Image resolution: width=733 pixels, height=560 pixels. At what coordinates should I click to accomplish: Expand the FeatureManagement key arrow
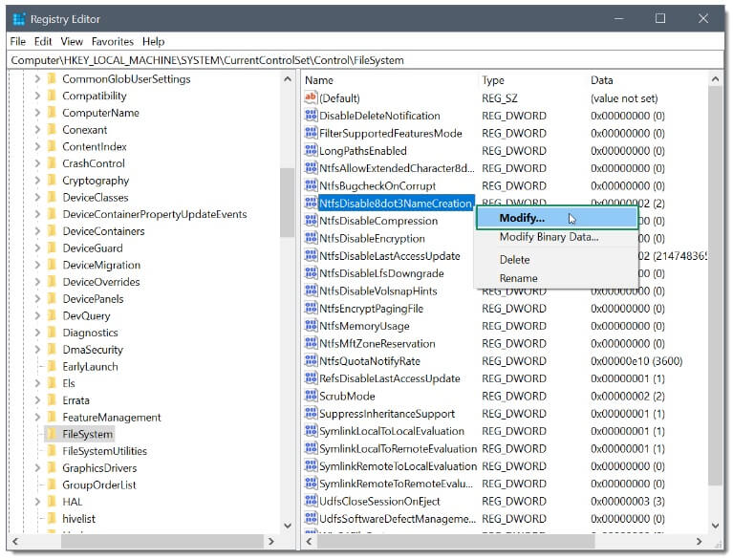point(37,418)
